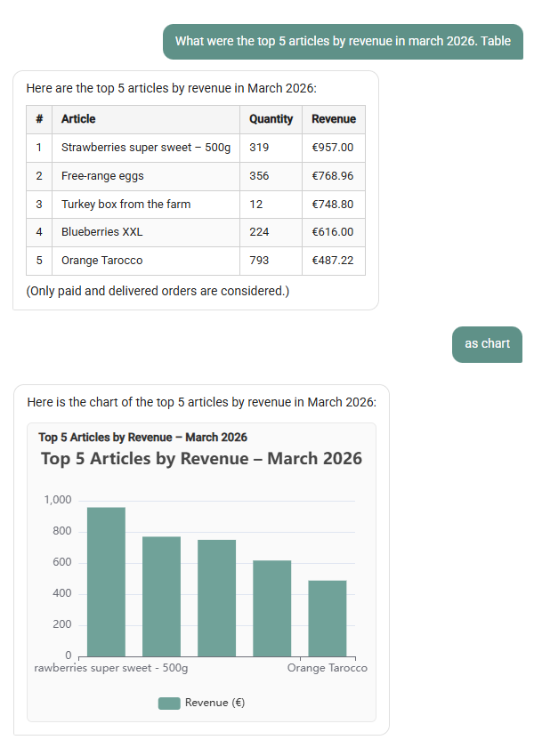Viewport: 534px width, 756px height.
Task: Click the revenue value €748.80
Action: tap(332, 205)
